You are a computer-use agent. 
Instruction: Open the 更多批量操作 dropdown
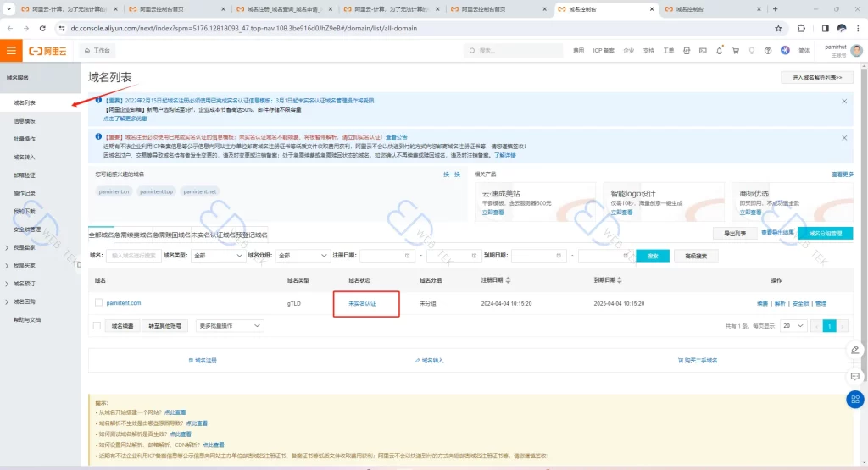230,326
